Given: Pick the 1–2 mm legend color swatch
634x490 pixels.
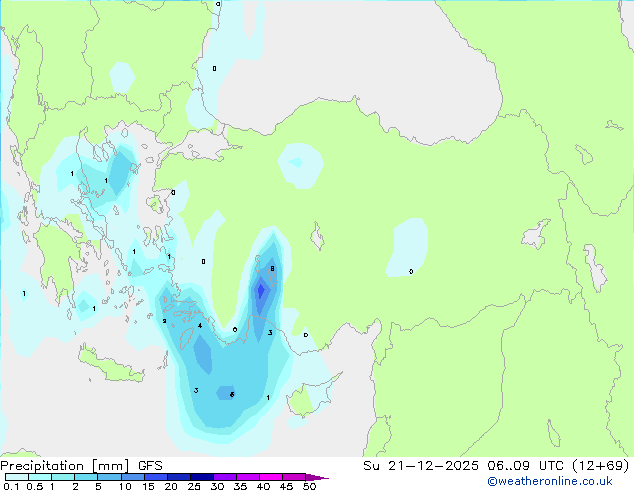Looking at the screenshot, I should coord(63,477).
